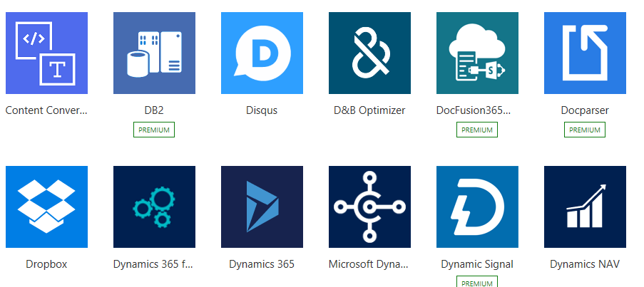Screen dimensions: 644x287
Task: Select the Dynamics 365 gears icon
Action: (155, 207)
